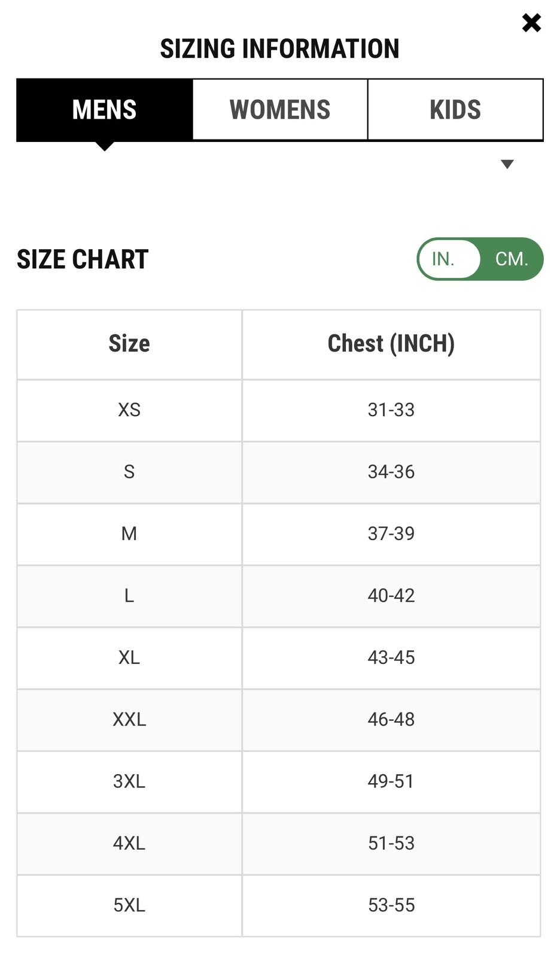The height and width of the screenshot is (958, 560).
Task: Choose the M size cell
Action: (129, 533)
